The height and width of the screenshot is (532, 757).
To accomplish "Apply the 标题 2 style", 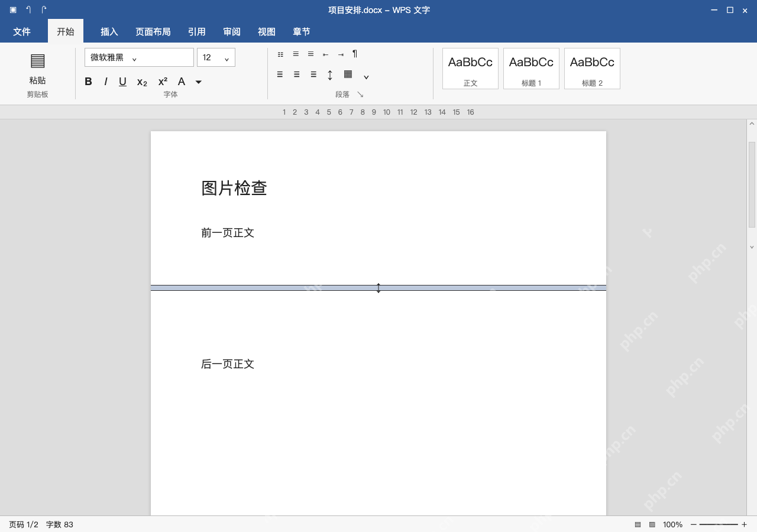I will tap(592, 69).
